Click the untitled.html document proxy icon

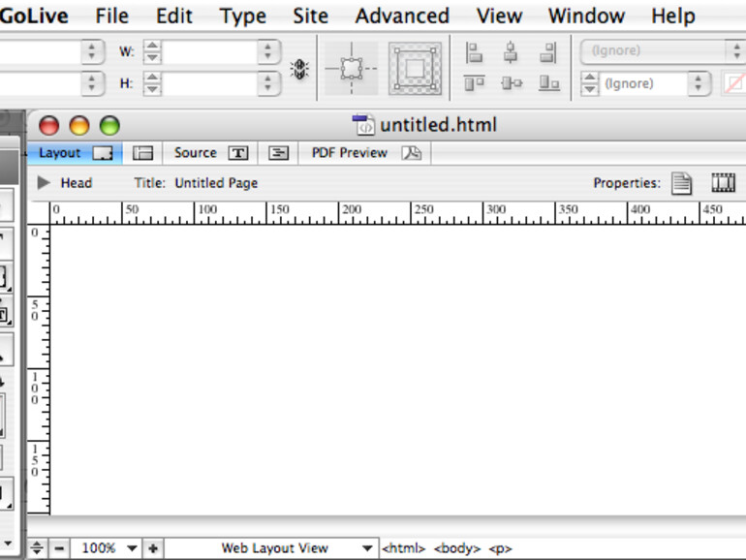[364, 125]
